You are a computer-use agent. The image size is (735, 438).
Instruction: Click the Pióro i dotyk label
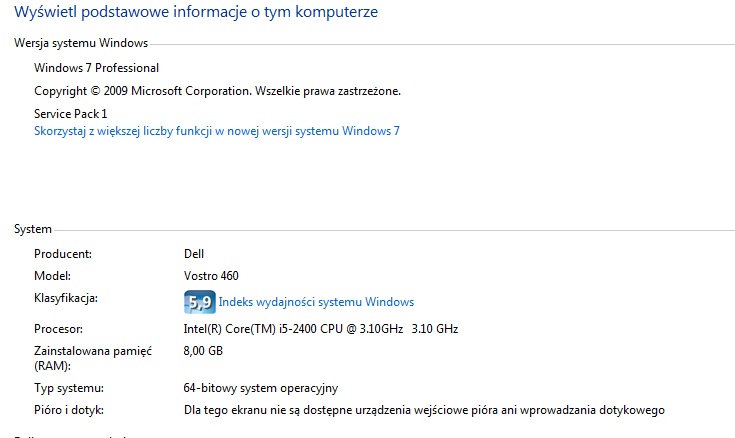69,410
